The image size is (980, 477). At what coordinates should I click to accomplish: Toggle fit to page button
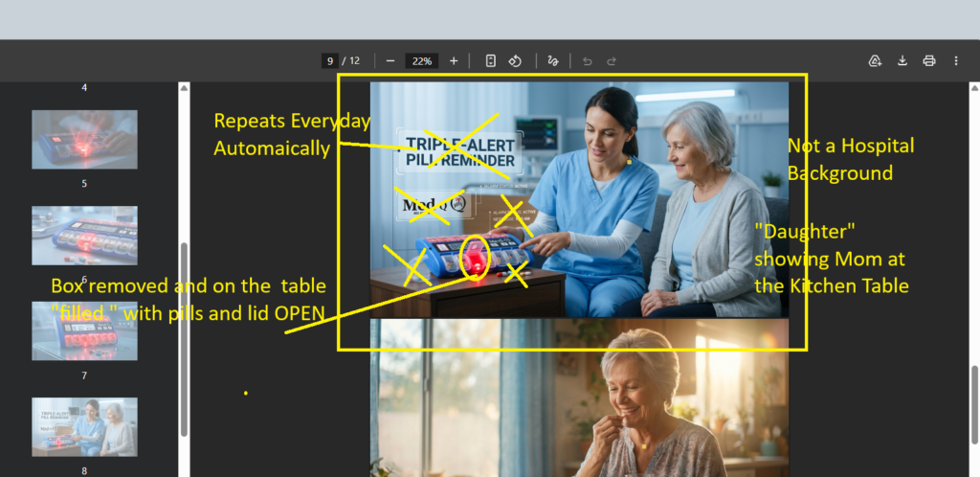pyautogui.click(x=491, y=60)
